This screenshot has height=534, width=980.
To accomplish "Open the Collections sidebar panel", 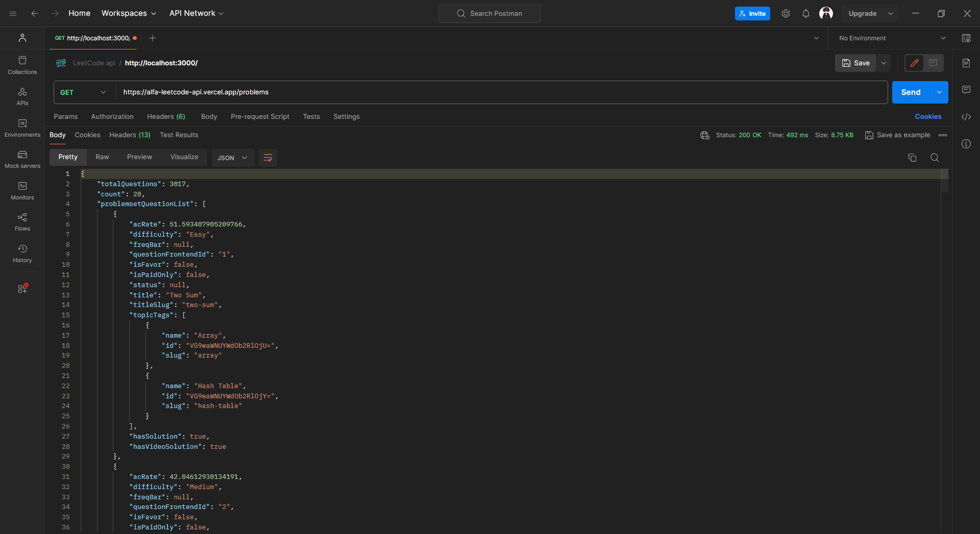I will coord(22,65).
